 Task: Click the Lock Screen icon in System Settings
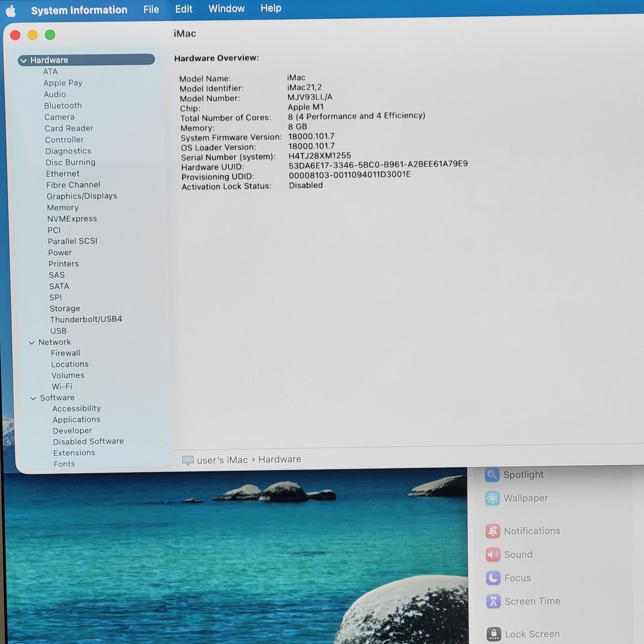494,634
